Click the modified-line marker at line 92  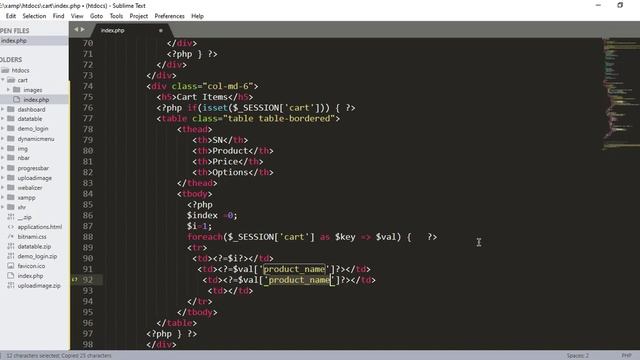click(74, 280)
